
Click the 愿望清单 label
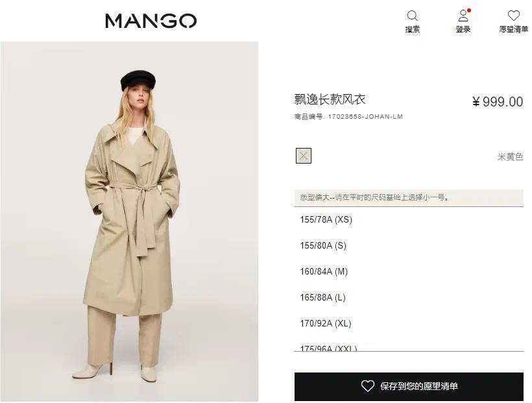click(513, 30)
